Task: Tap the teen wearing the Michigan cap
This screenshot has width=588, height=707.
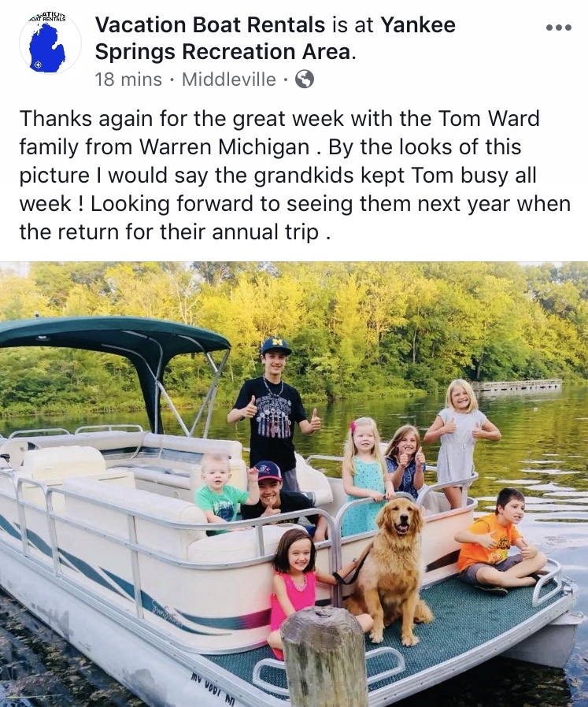Action: [273, 410]
